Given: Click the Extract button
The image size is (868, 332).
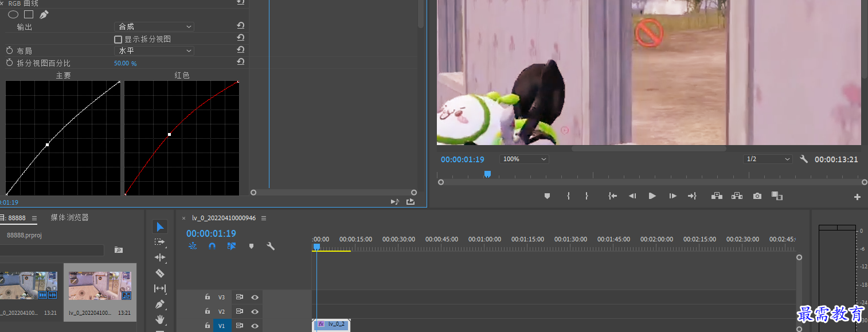Looking at the screenshot, I should (737, 196).
